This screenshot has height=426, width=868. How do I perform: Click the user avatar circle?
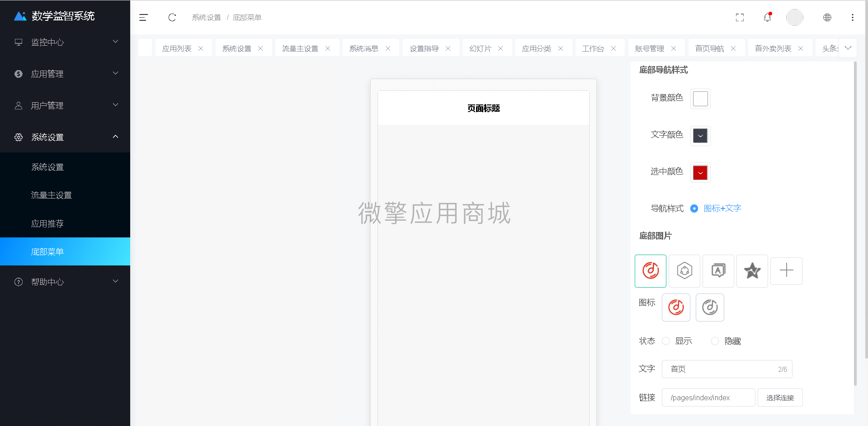pyautogui.click(x=795, y=17)
